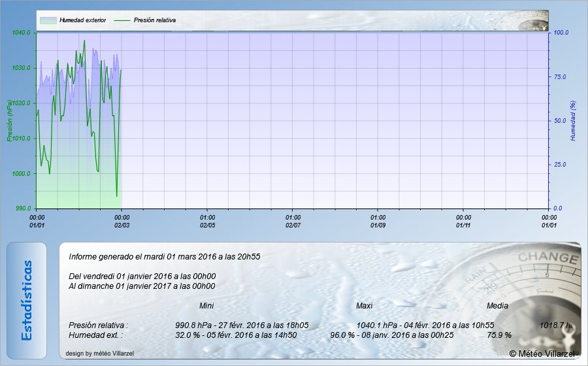This screenshot has height=366, width=588.
Task: Click the 0.0 humidity axis value
Action: point(558,208)
